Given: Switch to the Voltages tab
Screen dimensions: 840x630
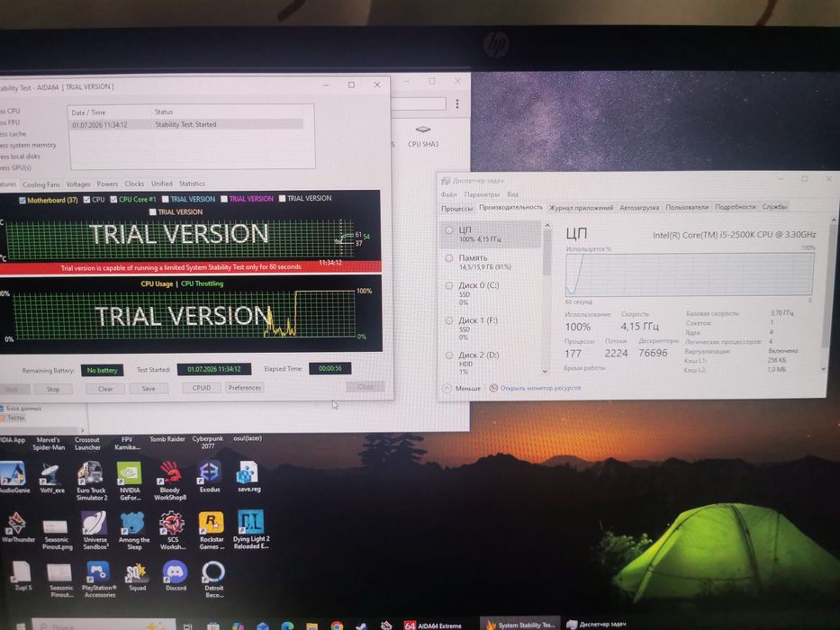Looking at the screenshot, I should (78, 184).
